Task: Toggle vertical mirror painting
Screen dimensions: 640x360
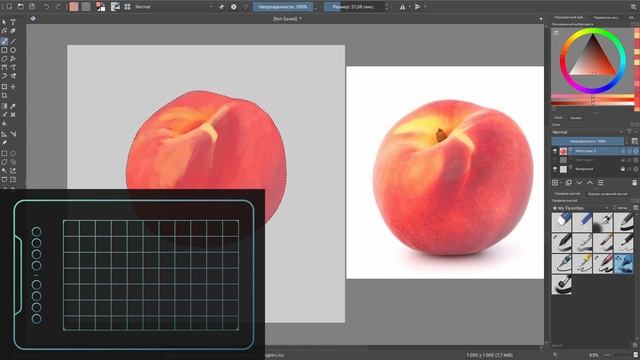Action: pos(418,7)
